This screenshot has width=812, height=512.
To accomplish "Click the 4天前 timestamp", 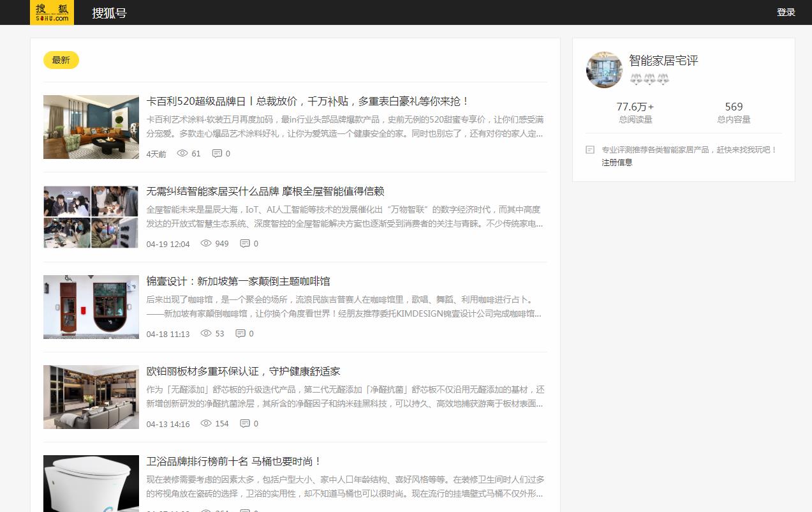I will click(x=156, y=154).
